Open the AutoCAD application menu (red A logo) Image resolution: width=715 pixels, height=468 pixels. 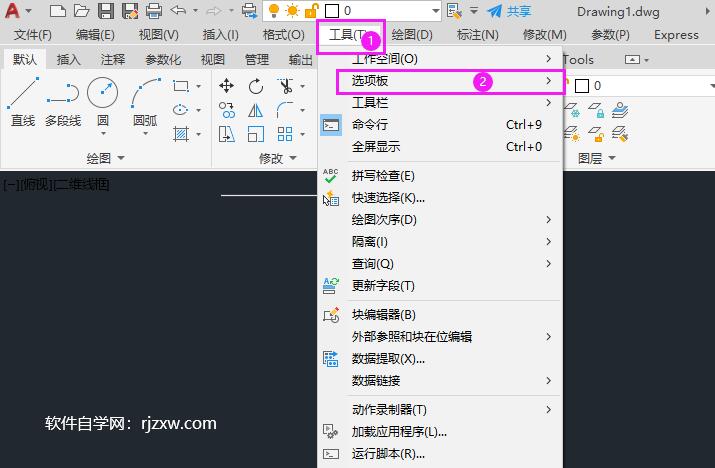tap(12, 10)
